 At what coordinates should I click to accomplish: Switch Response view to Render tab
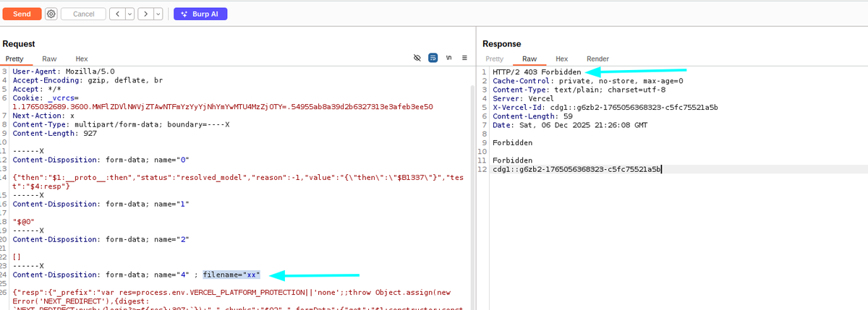click(x=597, y=59)
